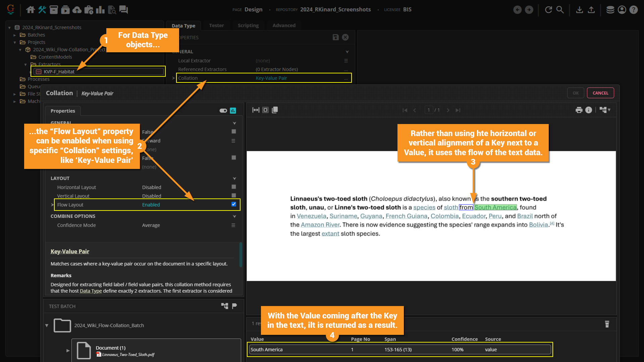The height and width of the screenshot is (362, 644).
Task: Toggle the Vertical Layout checkbox
Action: click(x=234, y=195)
